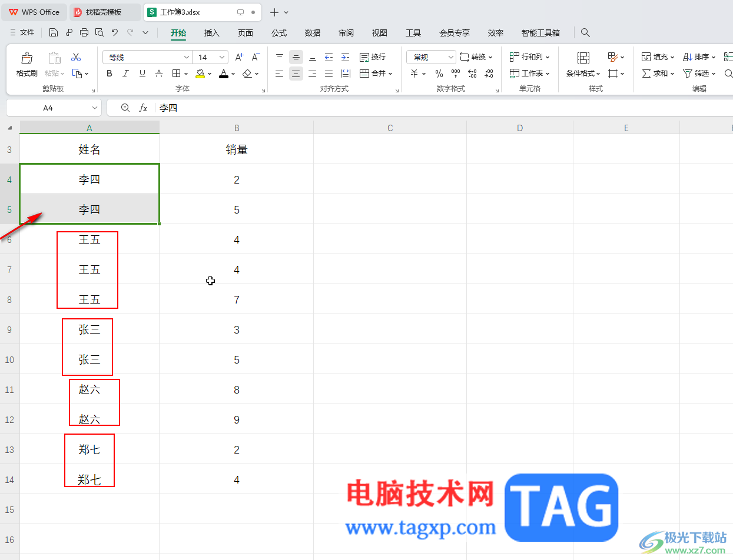Toggle Italic formatting
The width and height of the screenshot is (733, 560).
point(125,74)
